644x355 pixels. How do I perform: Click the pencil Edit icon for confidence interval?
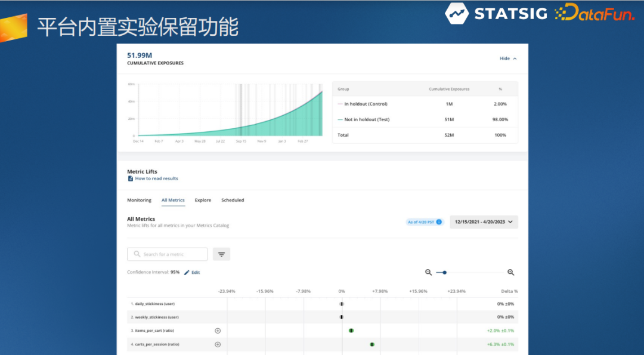click(187, 272)
